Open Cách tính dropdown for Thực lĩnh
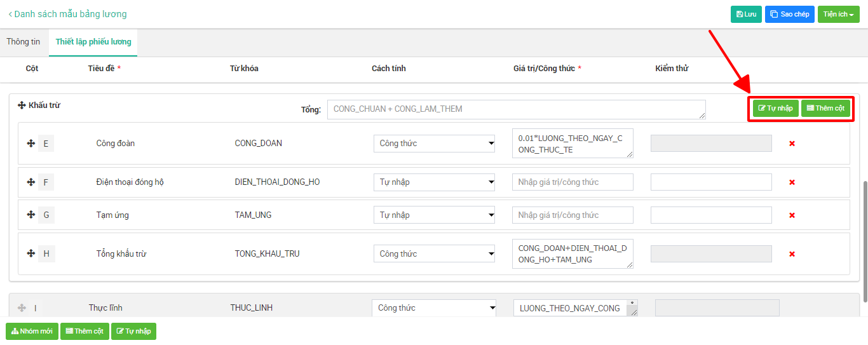 pos(434,308)
